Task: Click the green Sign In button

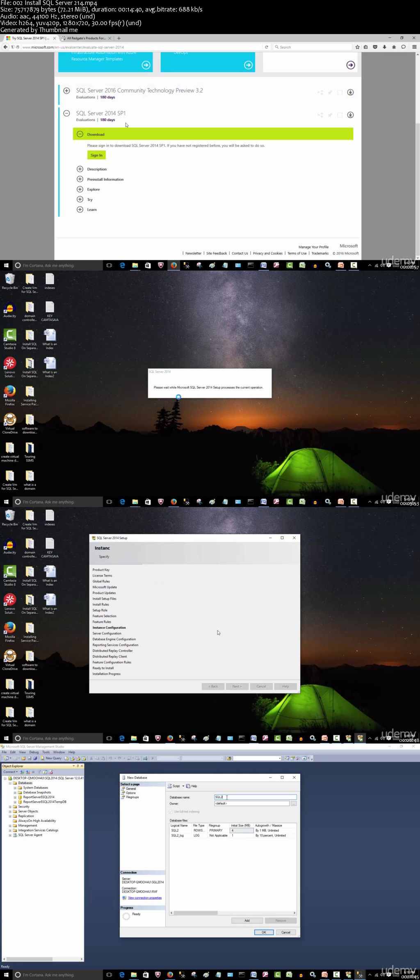Action: [x=96, y=155]
